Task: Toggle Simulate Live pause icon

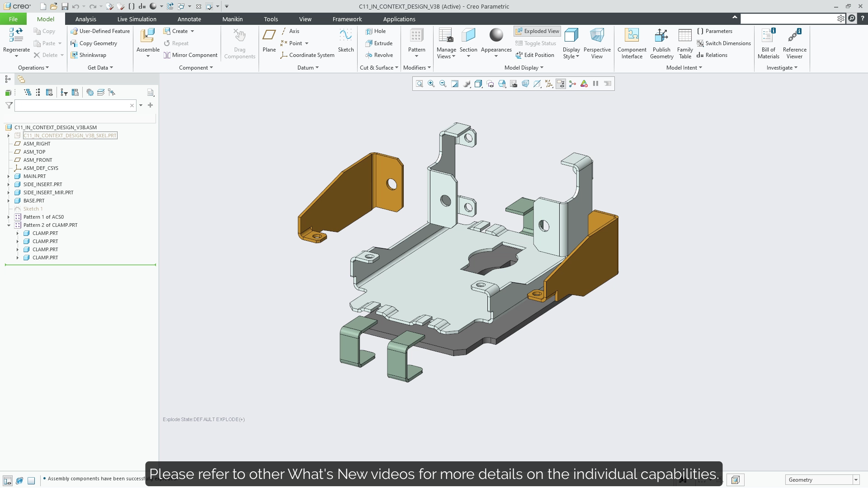Action: [x=596, y=84]
